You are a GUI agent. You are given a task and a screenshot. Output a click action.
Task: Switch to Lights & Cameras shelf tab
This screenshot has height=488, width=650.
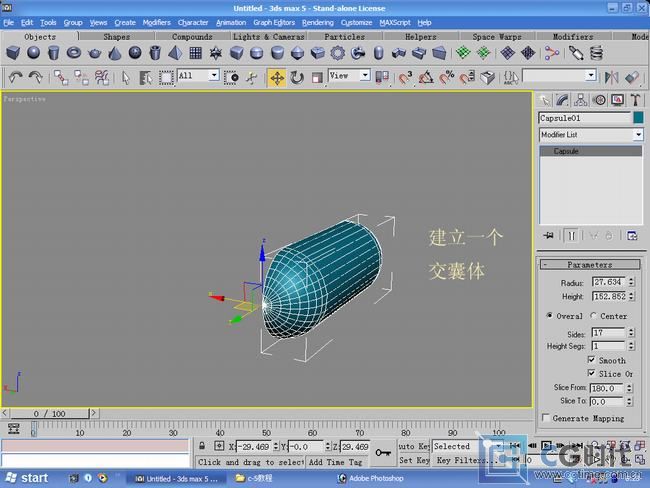pyautogui.click(x=268, y=36)
